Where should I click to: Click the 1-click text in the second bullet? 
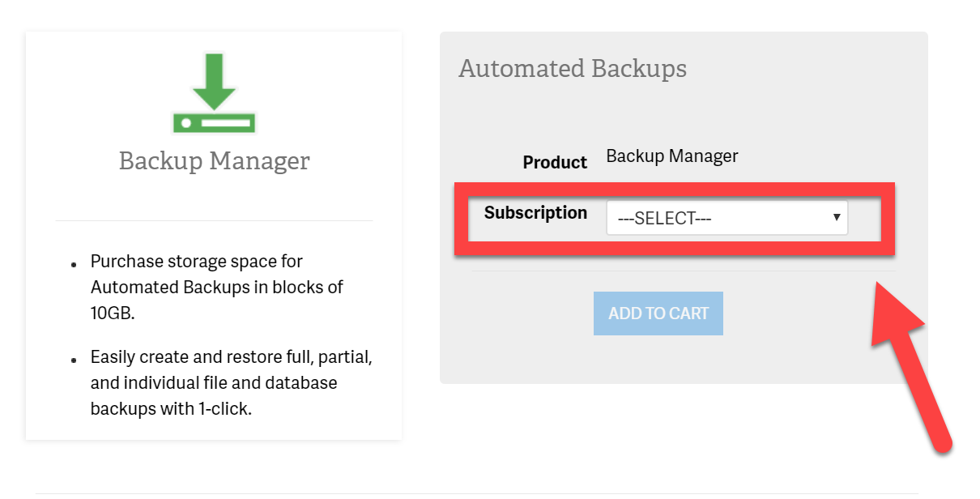coord(223,408)
